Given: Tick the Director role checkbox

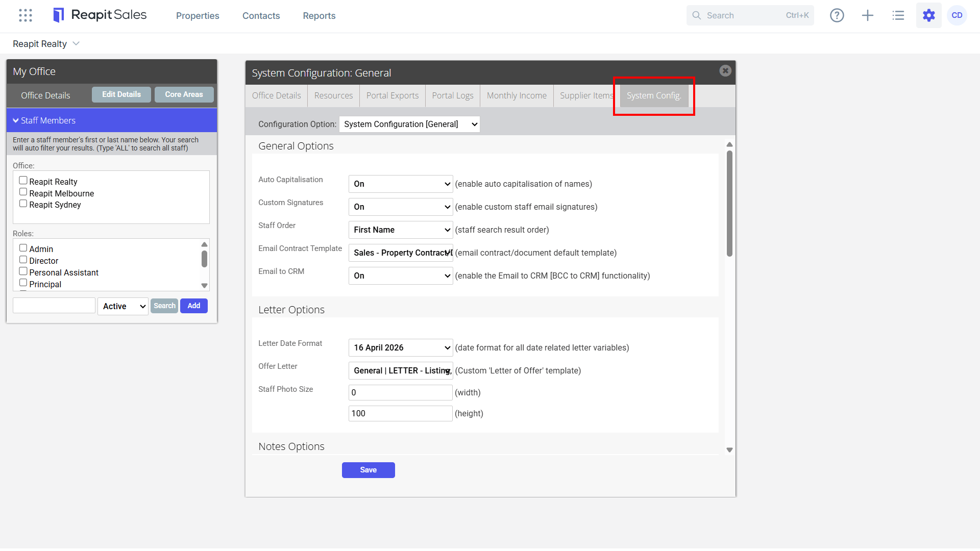Looking at the screenshot, I should click(x=23, y=259).
